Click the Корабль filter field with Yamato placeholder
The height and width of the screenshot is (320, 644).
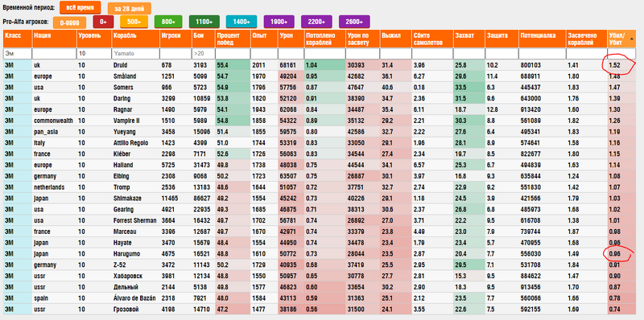[x=135, y=53]
